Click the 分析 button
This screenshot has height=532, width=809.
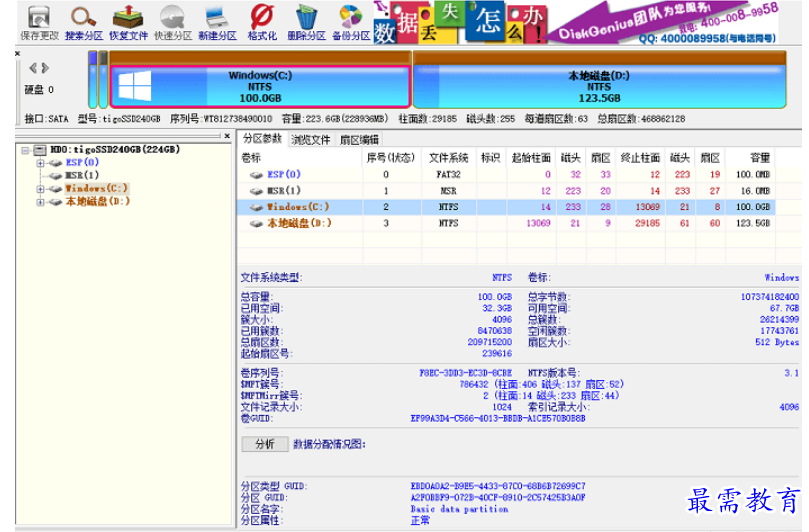click(265, 444)
